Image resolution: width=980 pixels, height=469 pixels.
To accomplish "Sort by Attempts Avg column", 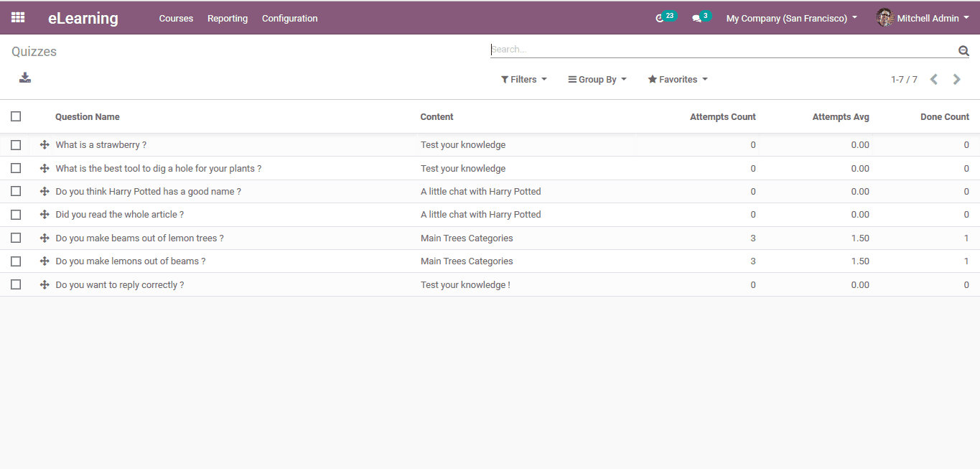I will coord(841,117).
